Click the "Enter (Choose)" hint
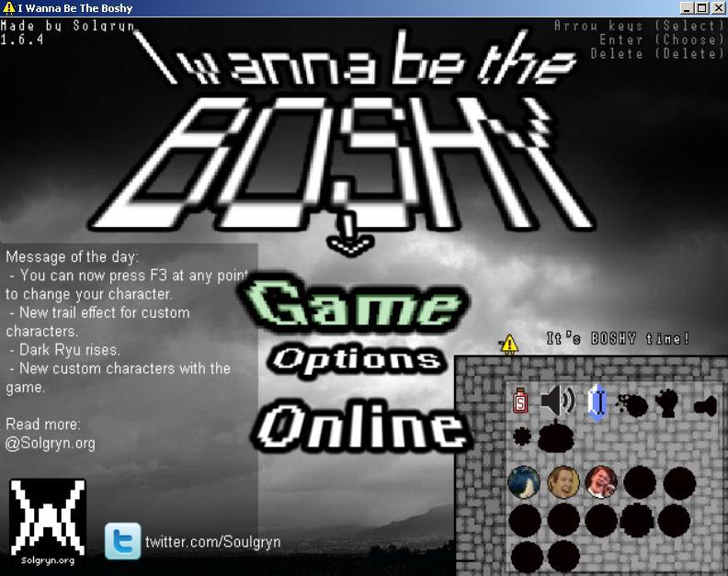Viewport: 728px width, 576px height. click(662, 40)
